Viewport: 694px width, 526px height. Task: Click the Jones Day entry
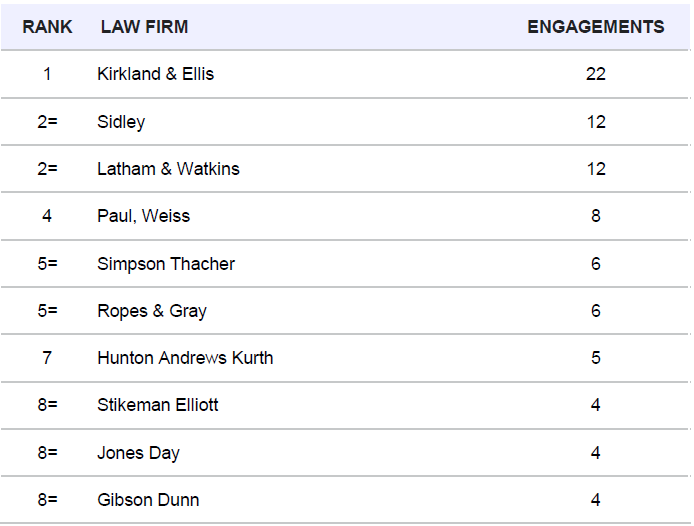point(139,453)
